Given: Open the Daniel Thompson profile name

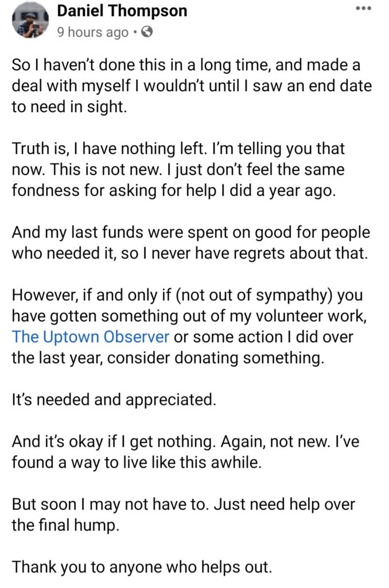Looking at the screenshot, I should click(x=122, y=10).
